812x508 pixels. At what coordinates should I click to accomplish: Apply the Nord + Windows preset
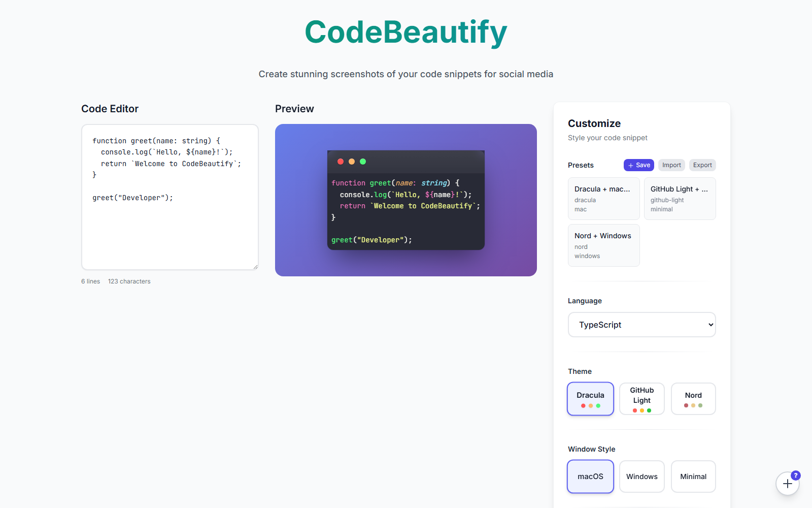(604, 245)
